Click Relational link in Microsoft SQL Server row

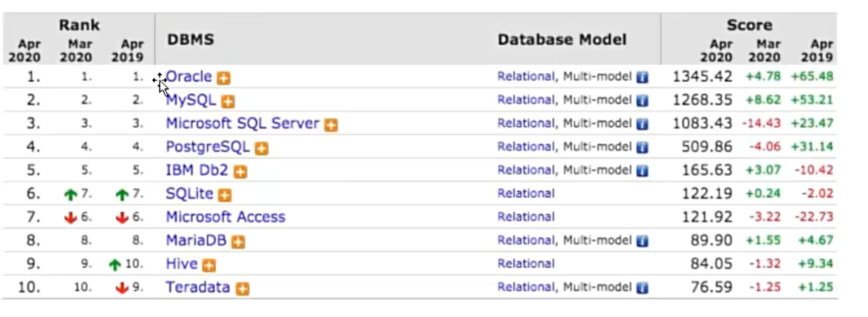[x=526, y=123]
